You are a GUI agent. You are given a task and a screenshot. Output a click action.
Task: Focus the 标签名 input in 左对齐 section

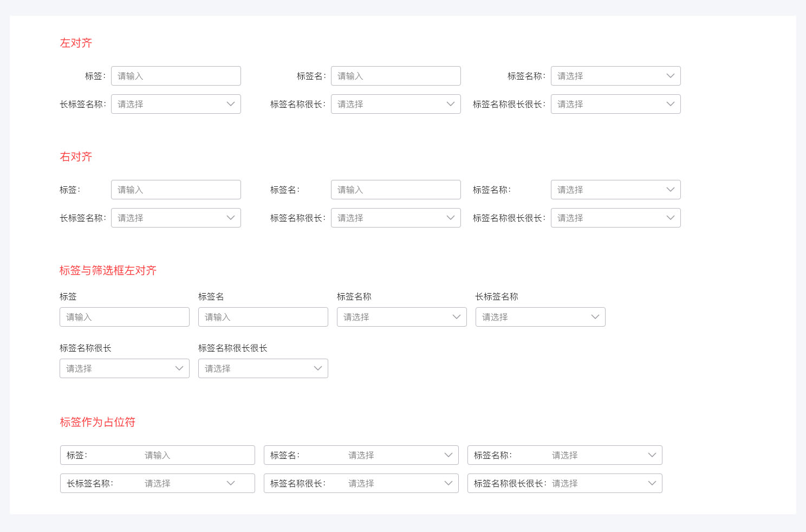pyautogui.click(x=395, y=76)
